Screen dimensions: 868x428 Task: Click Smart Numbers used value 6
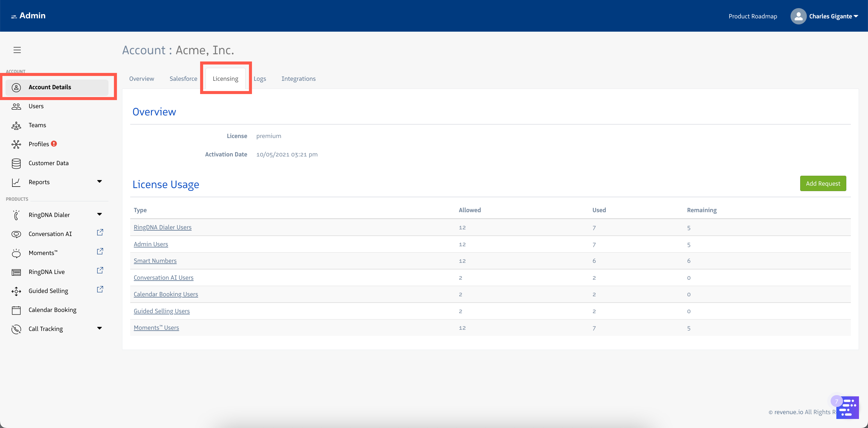pyautogui.click(x=594, y=261)
